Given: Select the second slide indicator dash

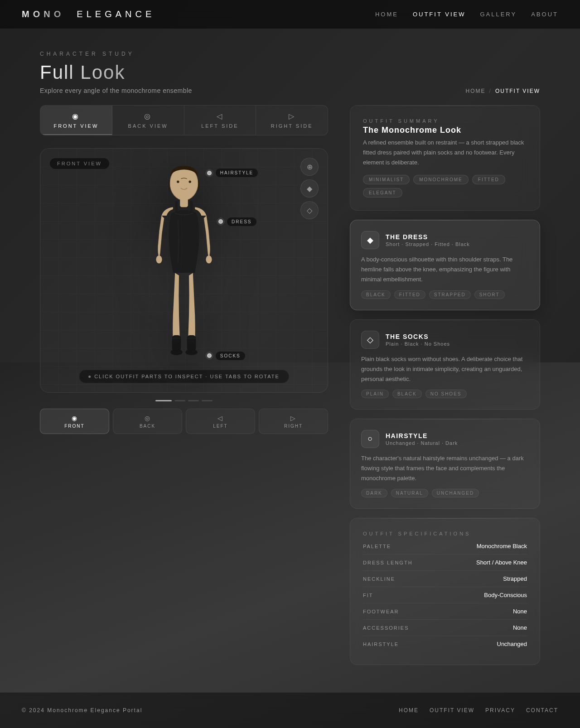Looking at the screenshot, I should tap(180, 400).
